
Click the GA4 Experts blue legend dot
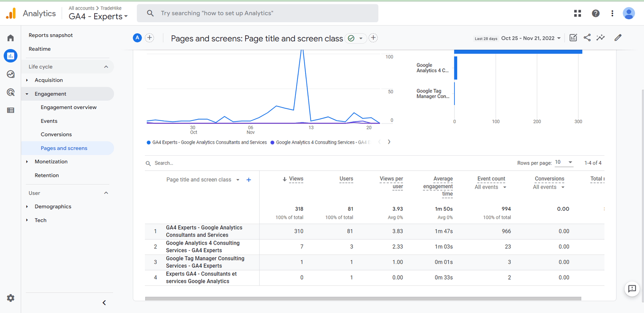coord(149,142)
